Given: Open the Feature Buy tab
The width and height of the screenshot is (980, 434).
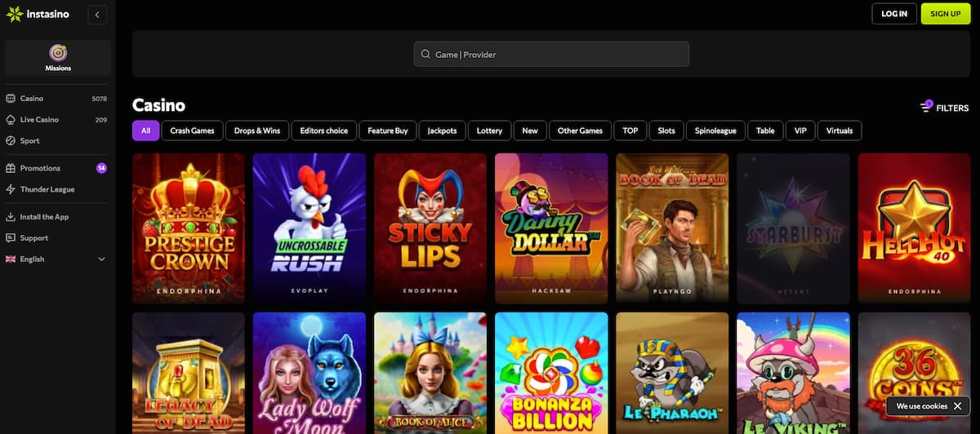Looking at the screenshot, I should tap(388, 131).
